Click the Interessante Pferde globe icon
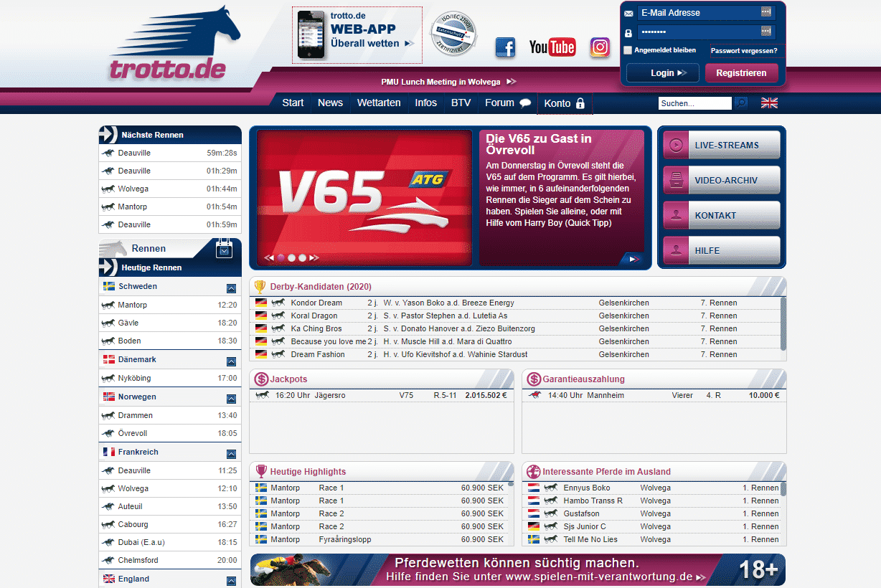This screenshot has height=588, width=881. (533, 471)
